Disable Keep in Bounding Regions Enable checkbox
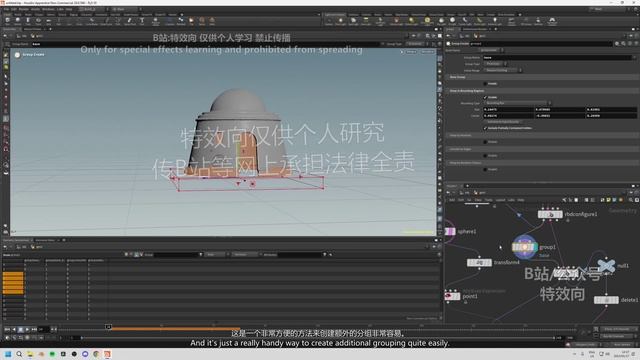Image resolution: width=640 pixels, height=360 pixels. [x=485, y=97]
